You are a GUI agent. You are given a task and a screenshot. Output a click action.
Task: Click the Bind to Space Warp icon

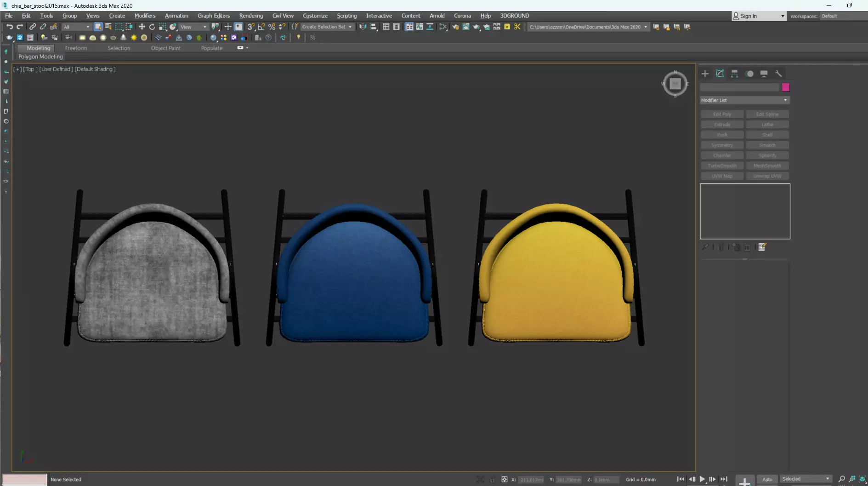coord(54,27)
